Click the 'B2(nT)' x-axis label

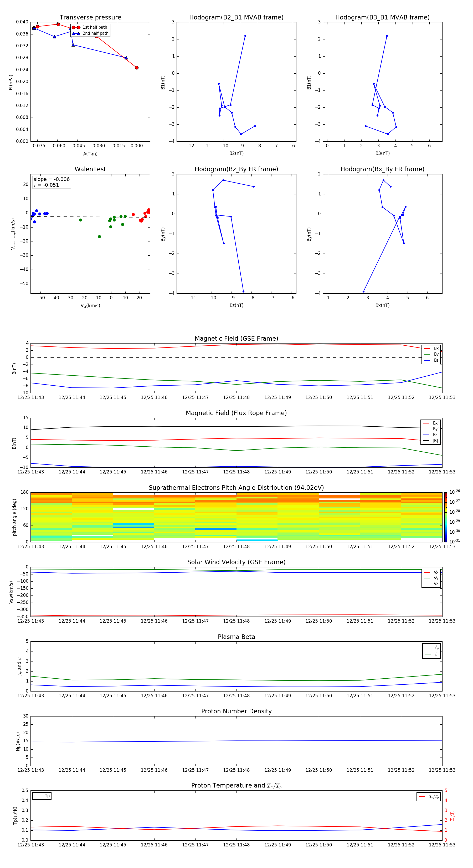click(236, 153)
